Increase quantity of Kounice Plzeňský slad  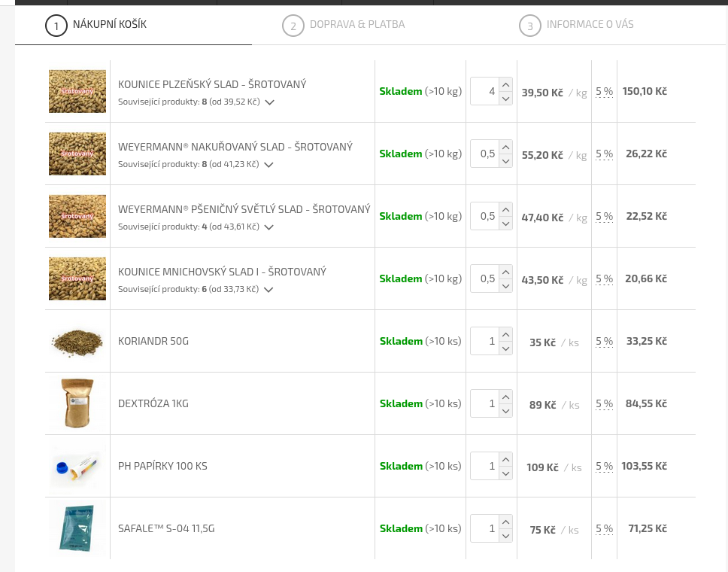(505, 84)
